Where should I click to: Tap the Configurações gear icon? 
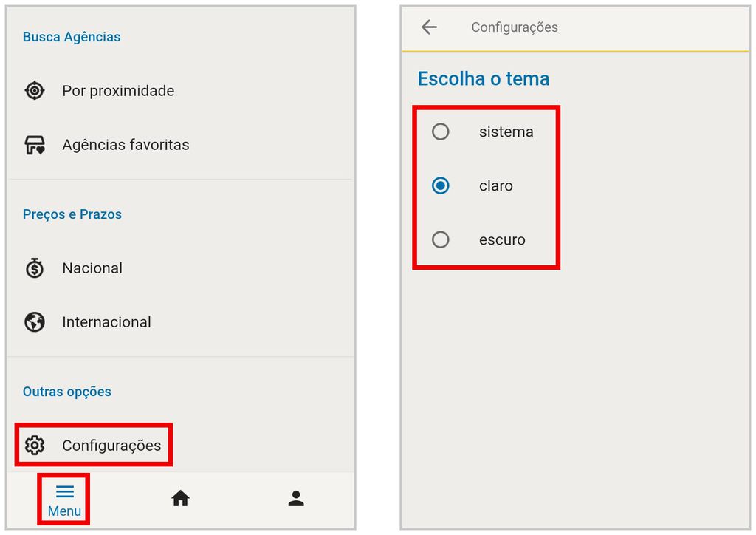(x=35, y=446)
